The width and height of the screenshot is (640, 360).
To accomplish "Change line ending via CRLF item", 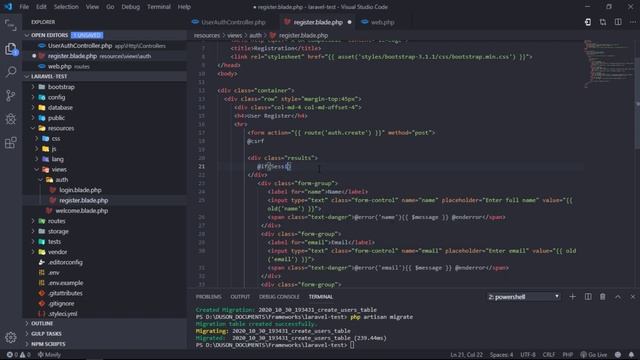I will (548, 355).
